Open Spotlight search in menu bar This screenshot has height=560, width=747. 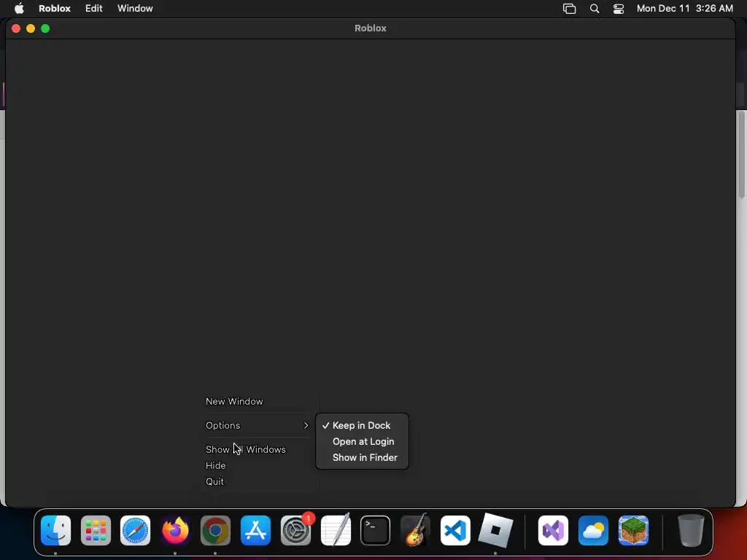(594, 9)
